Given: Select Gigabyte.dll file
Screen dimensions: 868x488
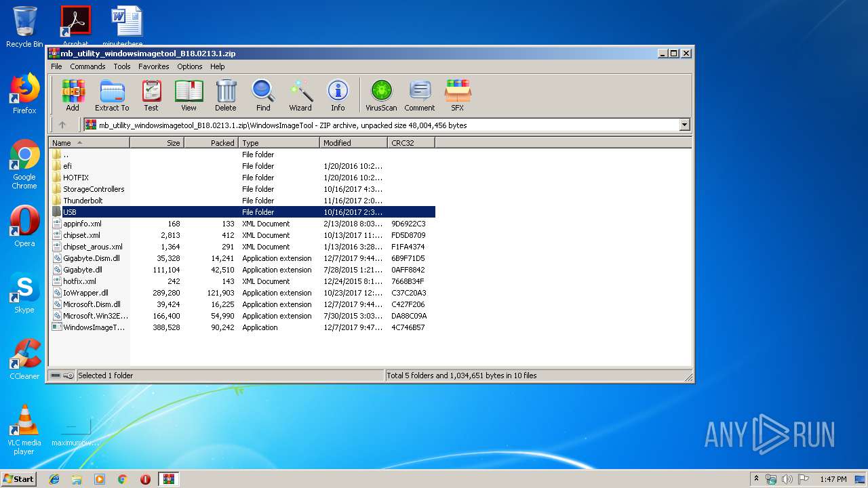Looking at the screenshot, I should pos(242,270).
